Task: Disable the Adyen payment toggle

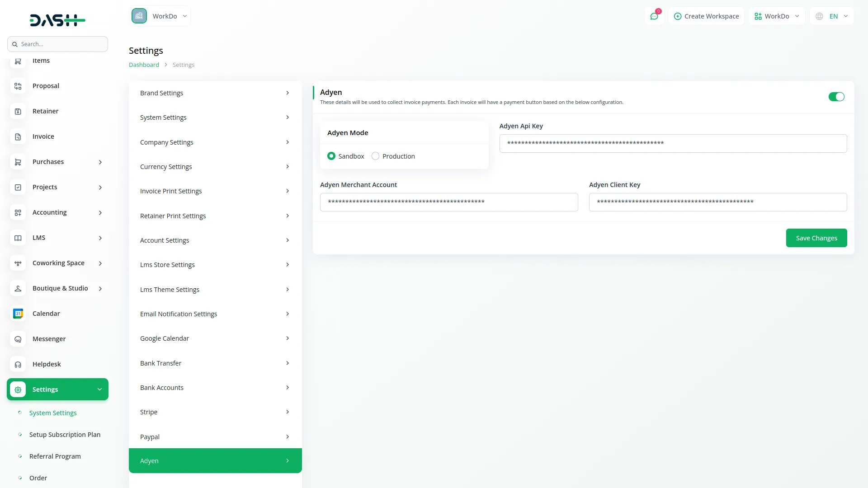Action: 836,97
